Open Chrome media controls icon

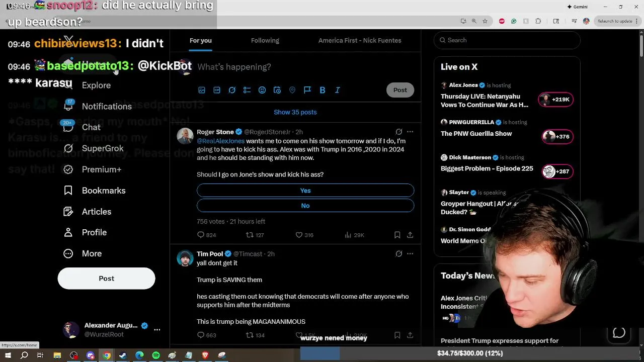coord(574,21)
